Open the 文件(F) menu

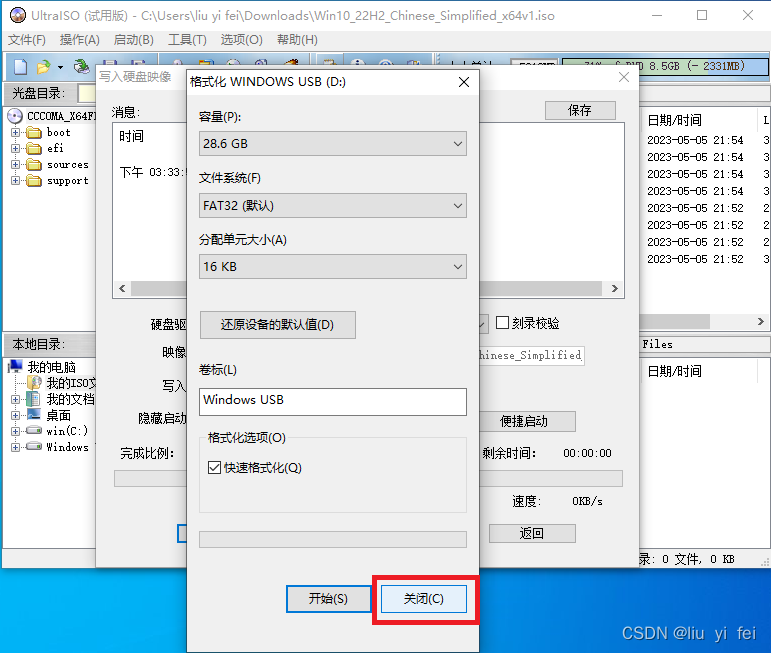[27, 40]
